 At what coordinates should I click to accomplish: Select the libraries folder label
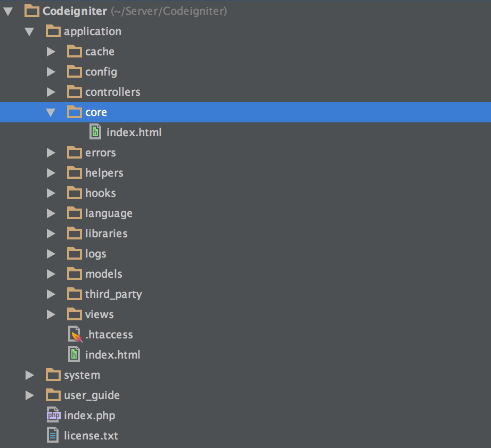107,234
